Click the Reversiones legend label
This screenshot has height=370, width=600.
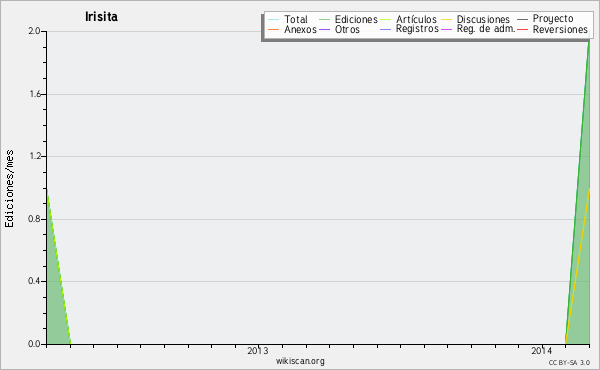(x=560, y=29)
